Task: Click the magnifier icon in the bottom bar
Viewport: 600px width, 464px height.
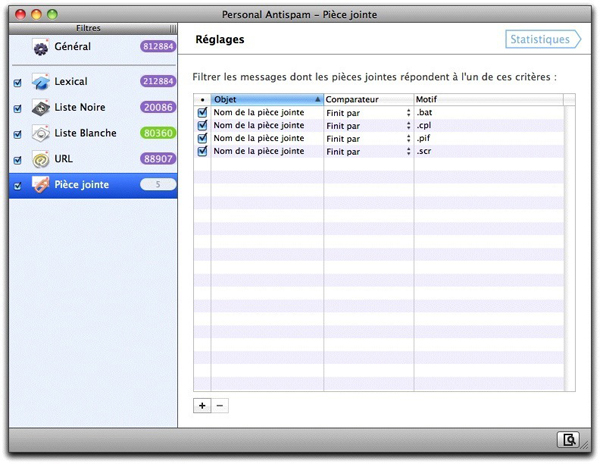Action: pyautogui.click(x=569, y=440)
